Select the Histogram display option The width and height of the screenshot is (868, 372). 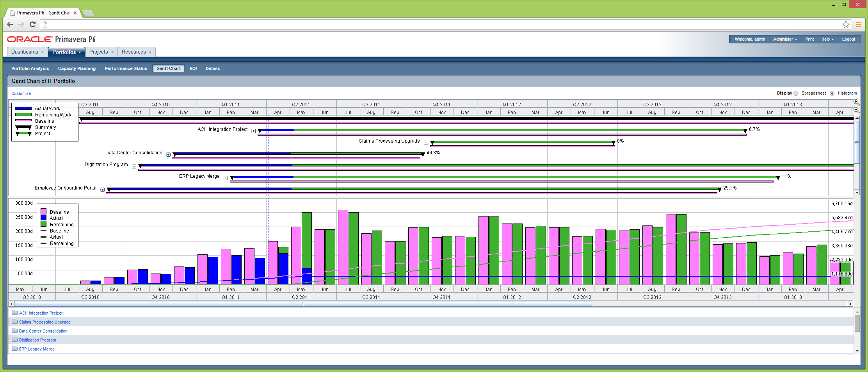coord(832,93)
